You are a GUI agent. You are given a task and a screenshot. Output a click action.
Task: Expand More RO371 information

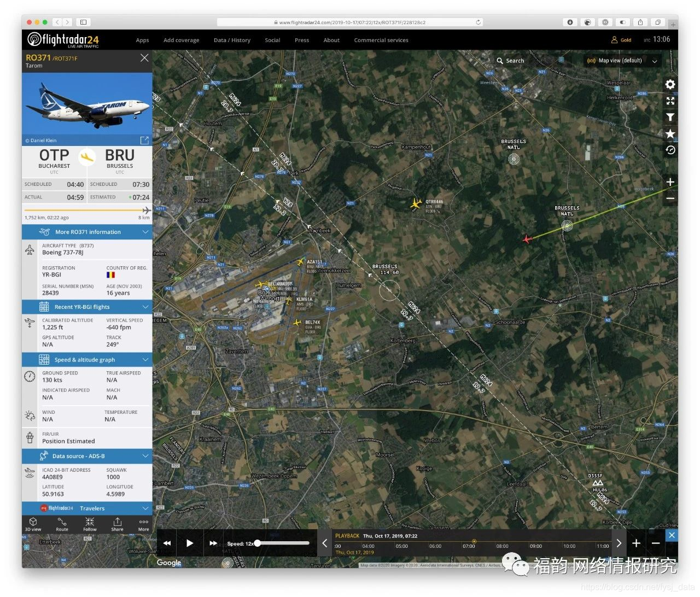(x=87, y=232)
